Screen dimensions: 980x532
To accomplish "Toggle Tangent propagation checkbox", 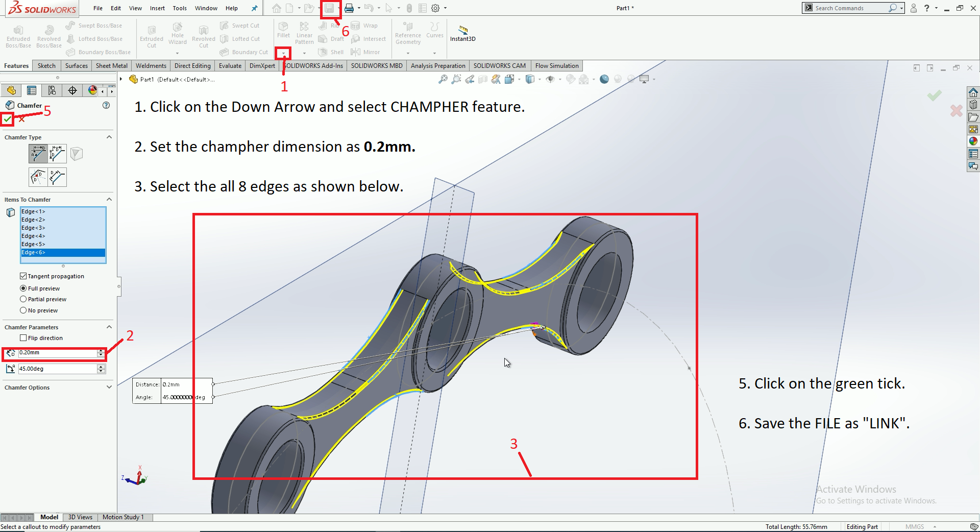I will 23,276.
